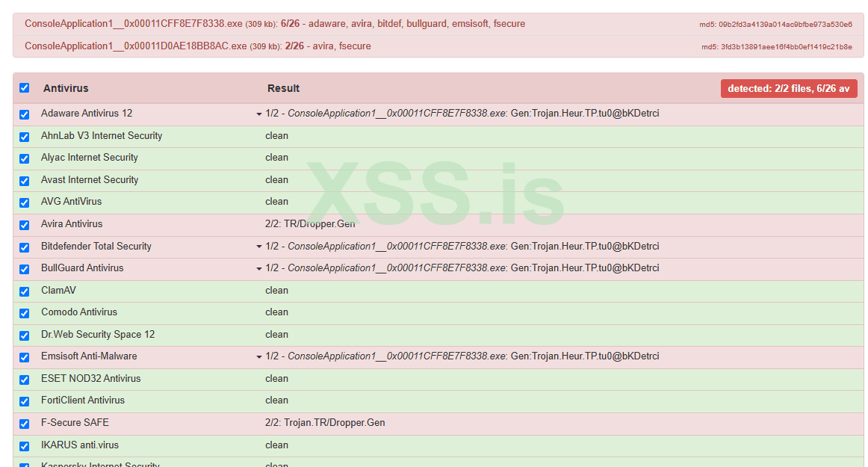This screenshot has width=868, height=467.
Task: Click the Comodo Antivirus name
Action: 79,312
